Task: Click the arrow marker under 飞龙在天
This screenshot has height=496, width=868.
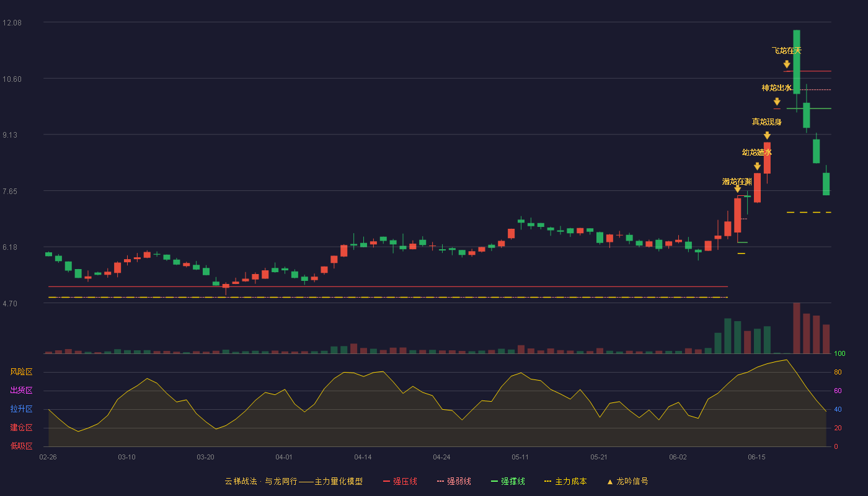Action: pos(787,64)
